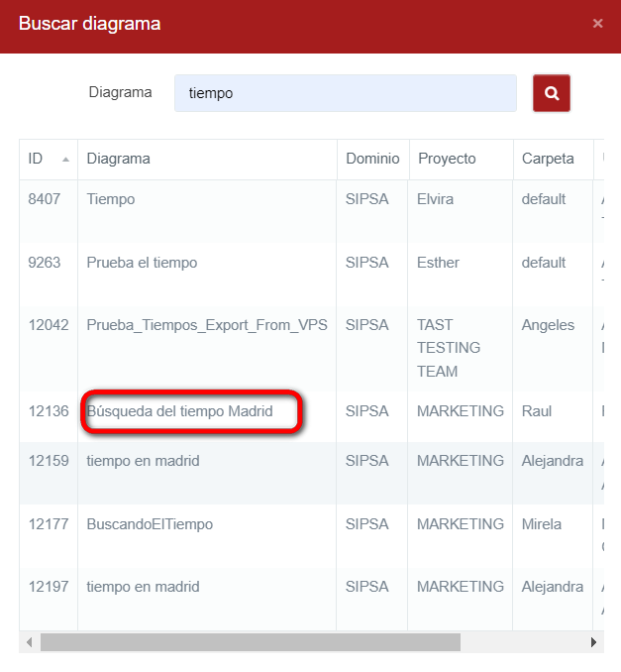Click the Diagrama search input field

pos(345,93)
